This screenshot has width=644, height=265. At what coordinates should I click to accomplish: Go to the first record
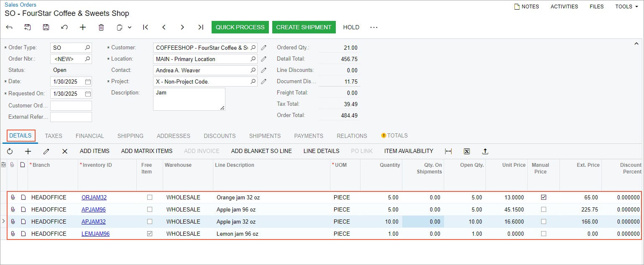(x=146, y=27)
